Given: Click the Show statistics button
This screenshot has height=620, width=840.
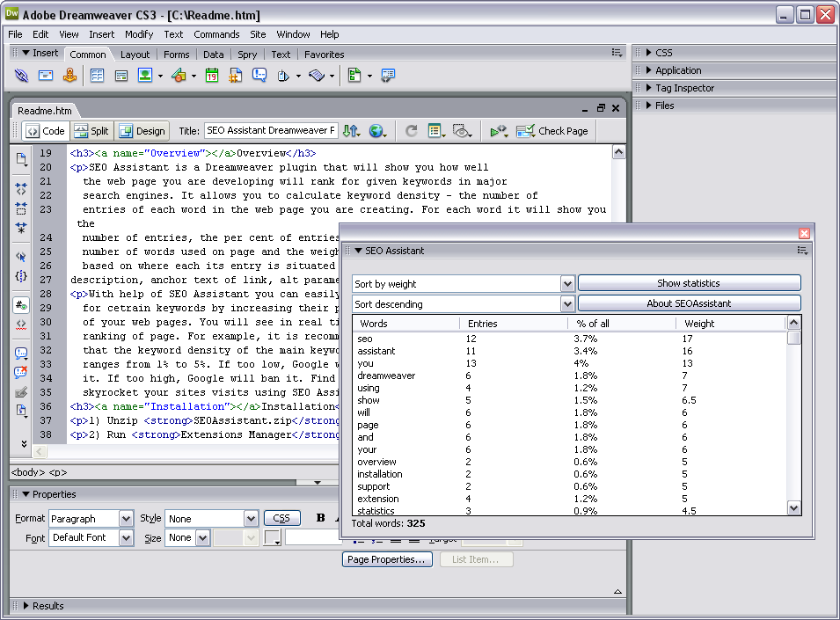Looking at the screenshot, I should (x=689, y=283).
